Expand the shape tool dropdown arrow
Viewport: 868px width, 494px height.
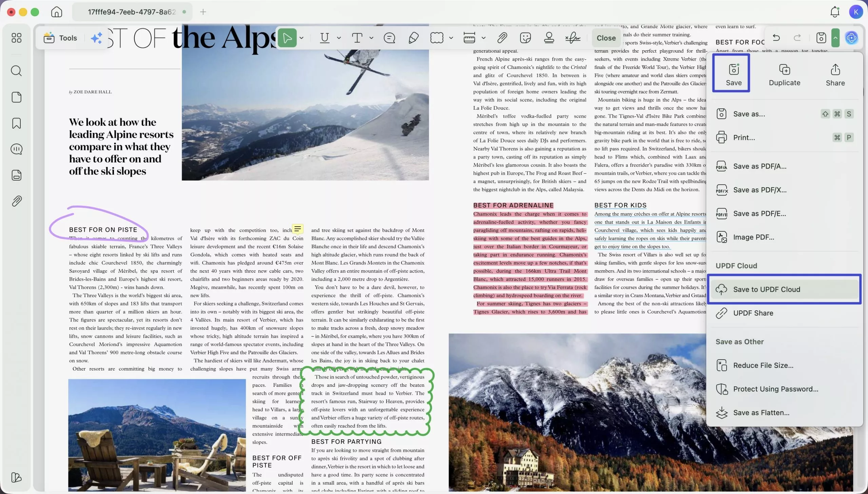point(451,38)
